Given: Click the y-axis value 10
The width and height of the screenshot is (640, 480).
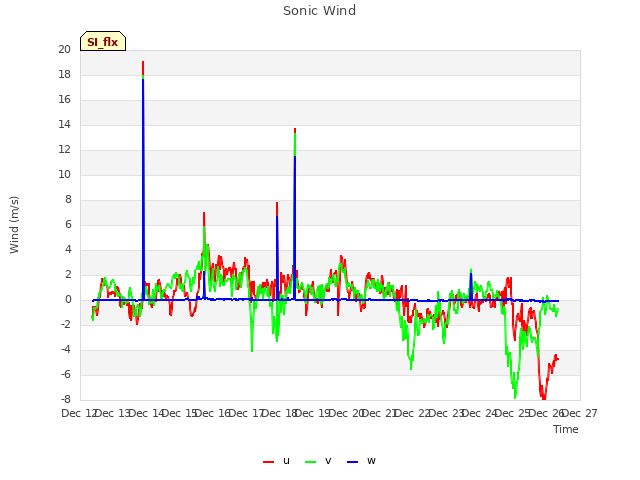Looking at the screenshot, I should click(64, 174).
